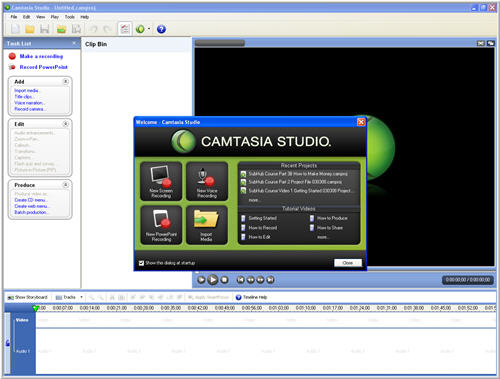Click the 0:00:21;00 mark on timeline ruler
Image resolution: width=500 pixels, height=379 pixels.
[x=117, y=308]
